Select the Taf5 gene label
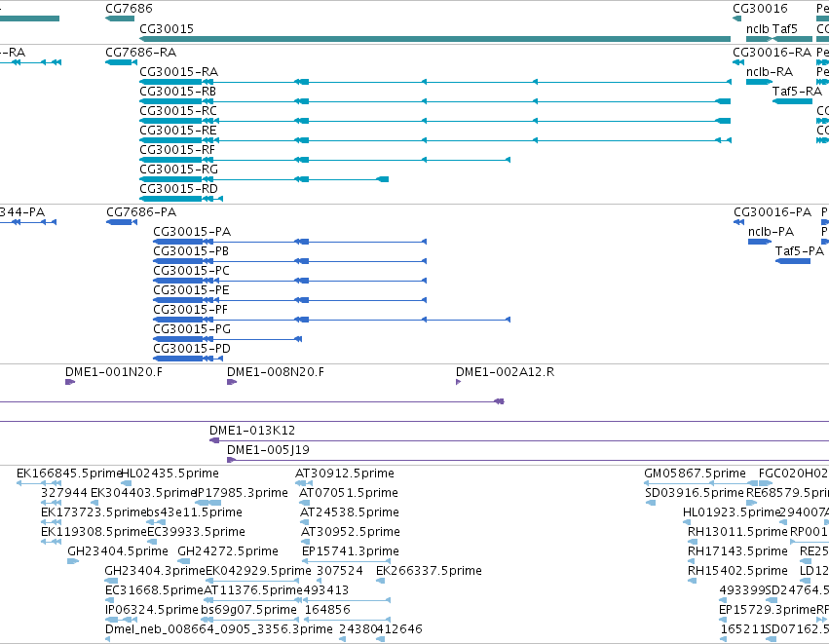 (784, 29)
